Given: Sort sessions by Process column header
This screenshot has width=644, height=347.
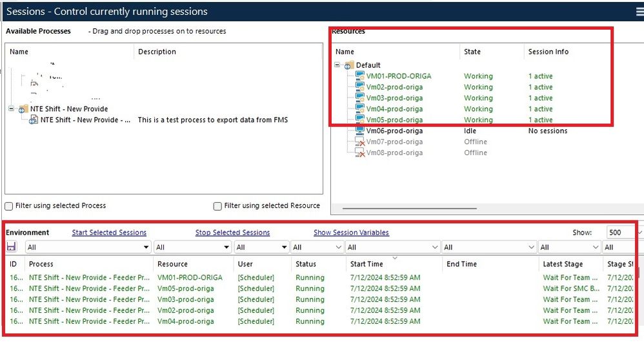Looking at the screenshot, I should (88, 264).
